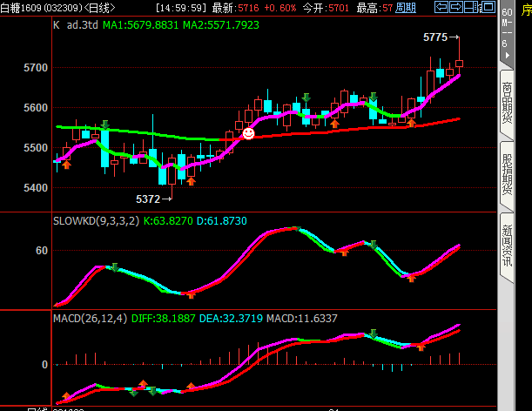Click the forward arrow navigation icon
The width and height of the screenshot is (532, 411).
pos(456,7)
